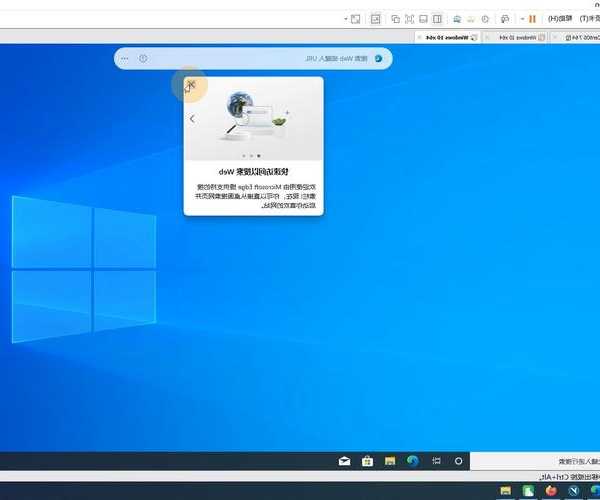This screenshot has height=500, width=600.
Task: Expand the dropdown arrow beside the pause button
Action: coord(521,18)
